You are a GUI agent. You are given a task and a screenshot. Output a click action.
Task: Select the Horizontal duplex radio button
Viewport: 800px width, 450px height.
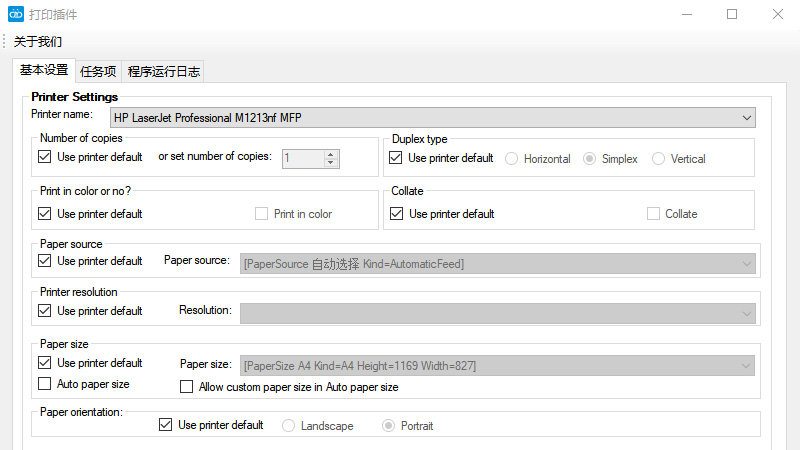[512, 159]
